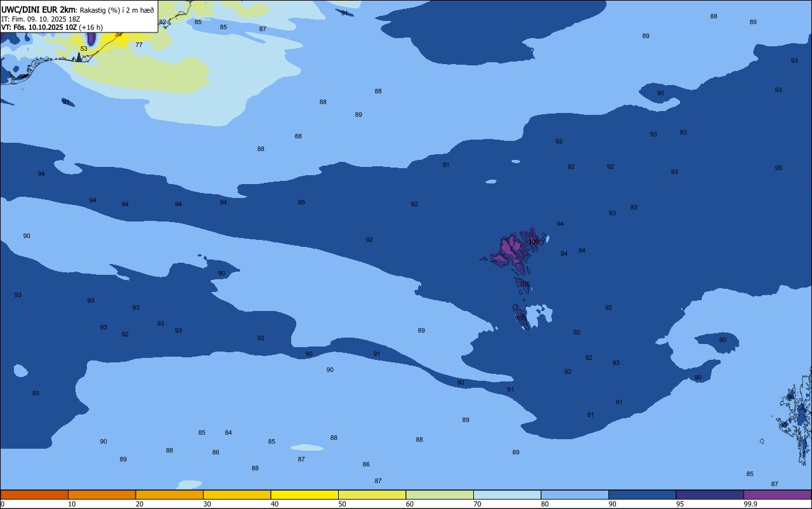Click the light blue 80–90 legend swatch
This screenshot has height=509, width=812.
point(575,494)
